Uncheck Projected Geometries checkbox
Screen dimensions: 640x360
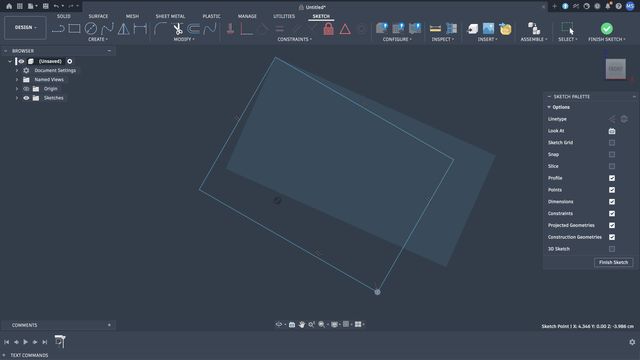click(x=611, y=225)
